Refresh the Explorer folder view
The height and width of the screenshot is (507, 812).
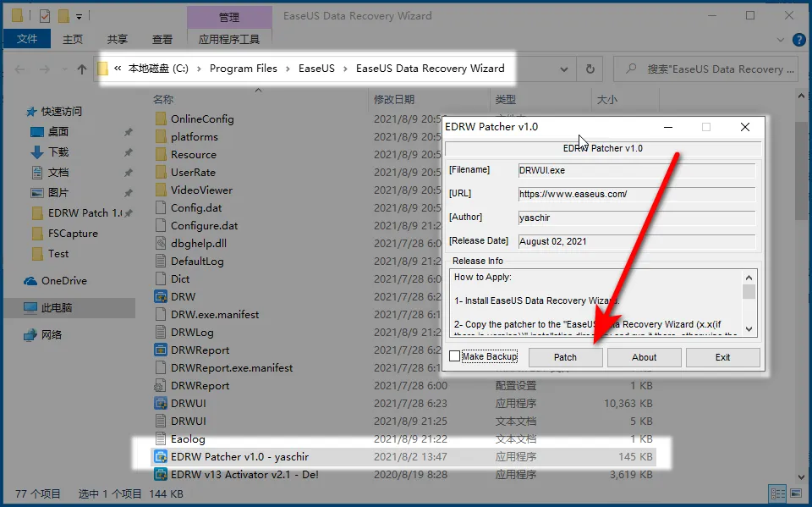(590, 69)
